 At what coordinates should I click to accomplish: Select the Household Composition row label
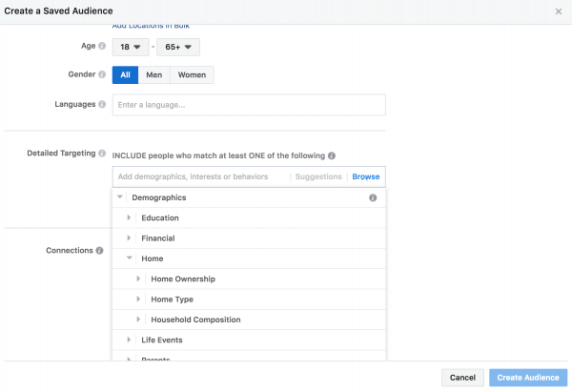coord(195,320)
